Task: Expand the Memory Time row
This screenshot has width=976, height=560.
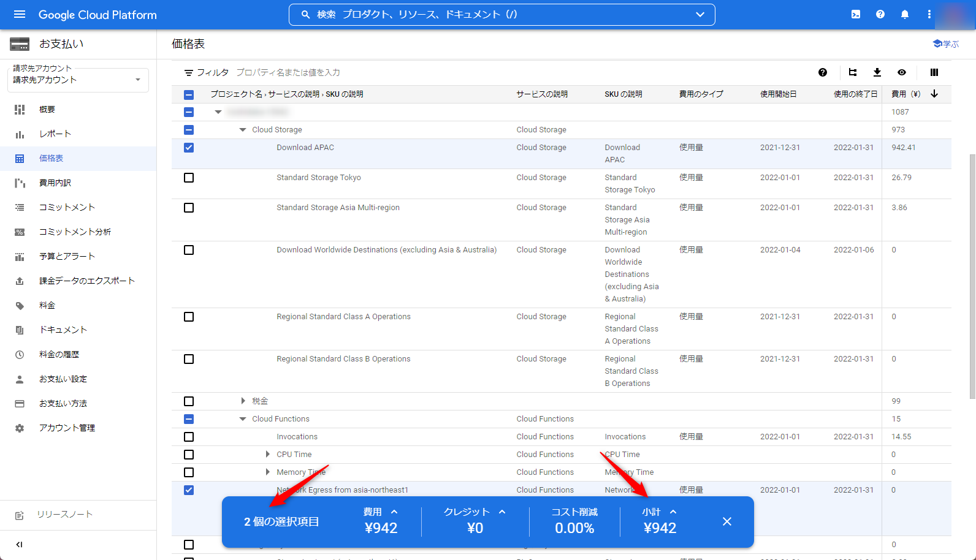Action: coord(267,472)
